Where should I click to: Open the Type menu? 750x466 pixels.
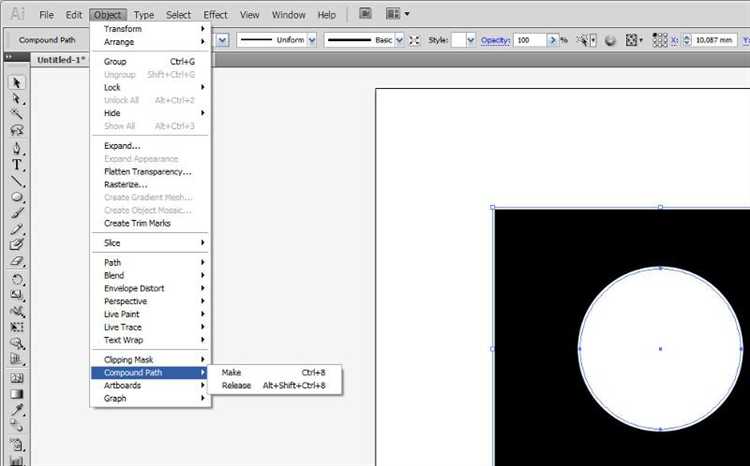143,15
